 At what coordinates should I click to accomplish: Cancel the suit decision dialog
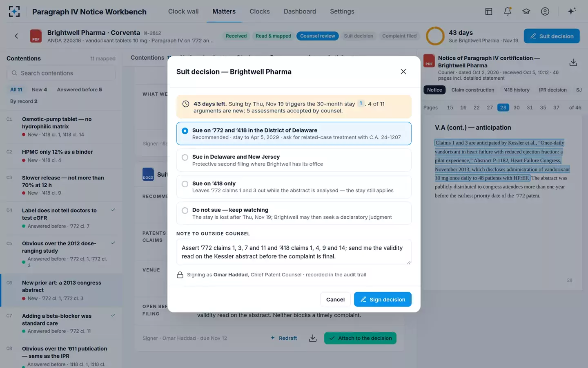[x=335, y=299]
